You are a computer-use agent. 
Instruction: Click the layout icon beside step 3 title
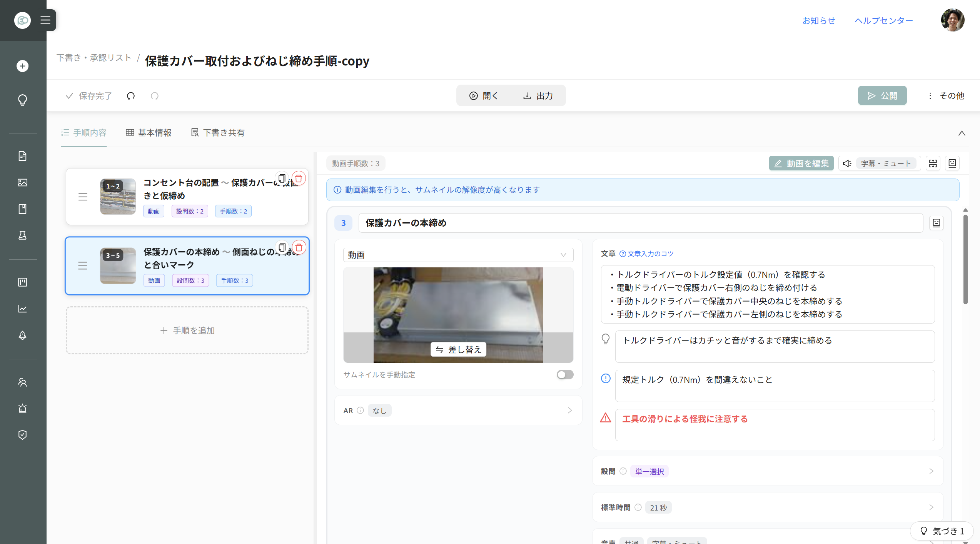click(937, 223)
